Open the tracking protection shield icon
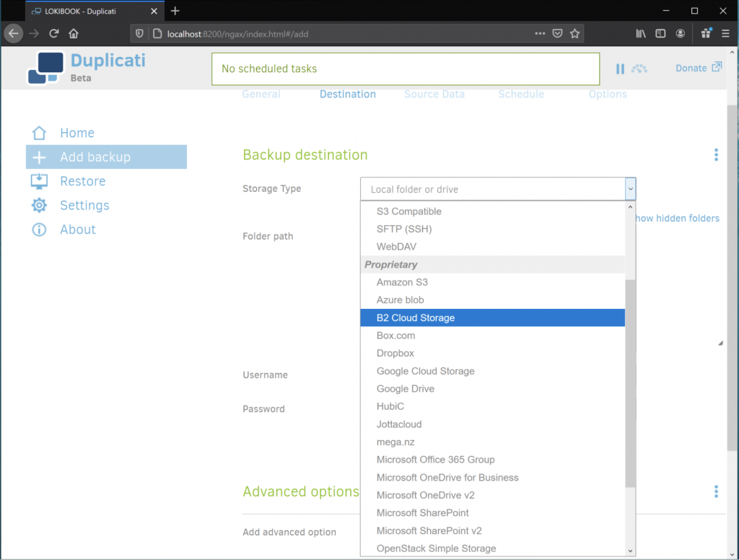 coord(139,33)
